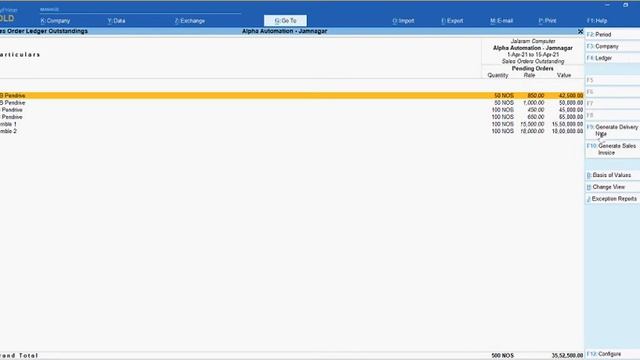Click the rate 450.00 cell

pyautogui.click(x=536, y=110)
